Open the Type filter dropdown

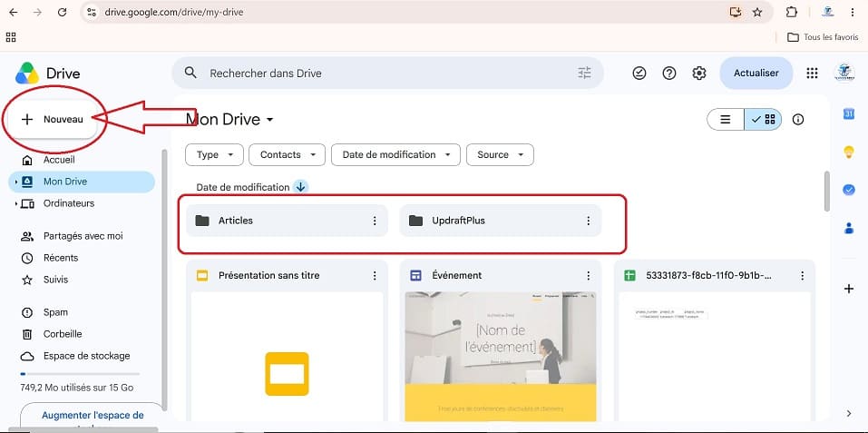(x=214, y=155)
